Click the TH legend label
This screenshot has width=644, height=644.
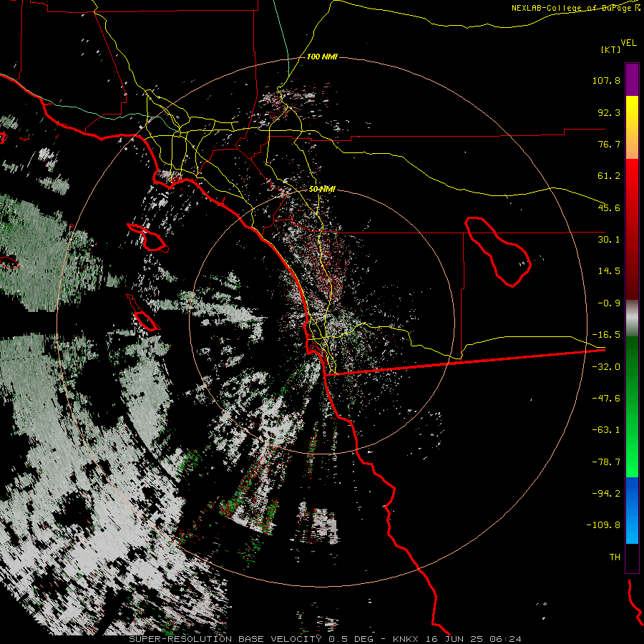(615, 557)
